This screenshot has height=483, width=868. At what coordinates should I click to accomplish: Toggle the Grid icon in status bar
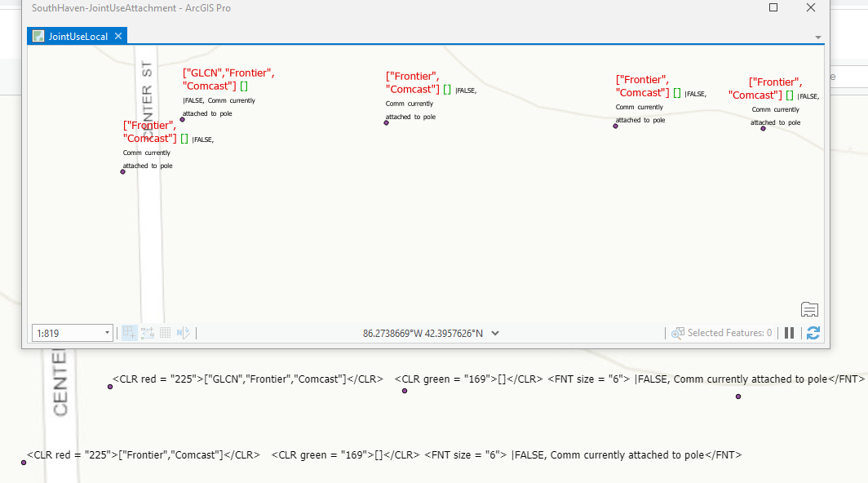pos(165,333)
